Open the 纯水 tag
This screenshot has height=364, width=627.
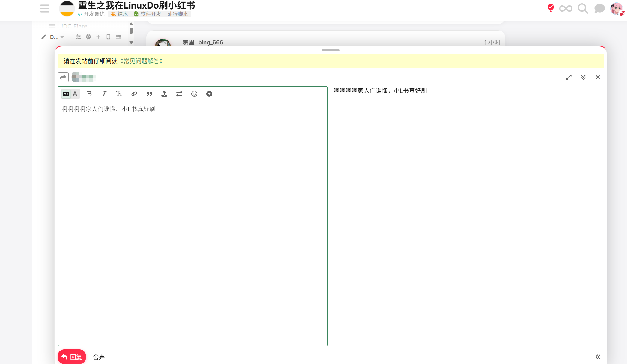(x=119, y=14)
